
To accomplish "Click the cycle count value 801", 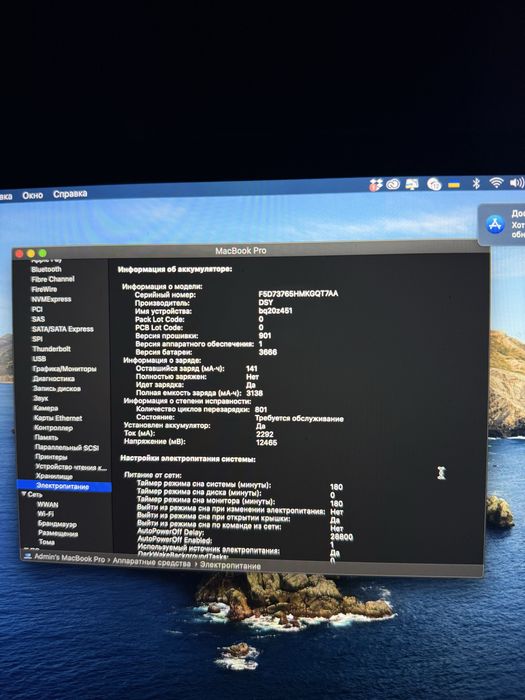I will [261, 409].
